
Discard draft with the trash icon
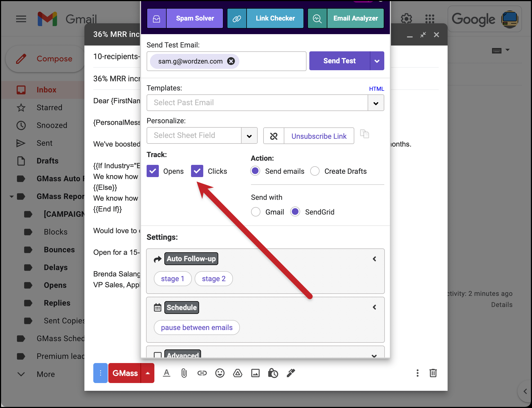[433, 373]
